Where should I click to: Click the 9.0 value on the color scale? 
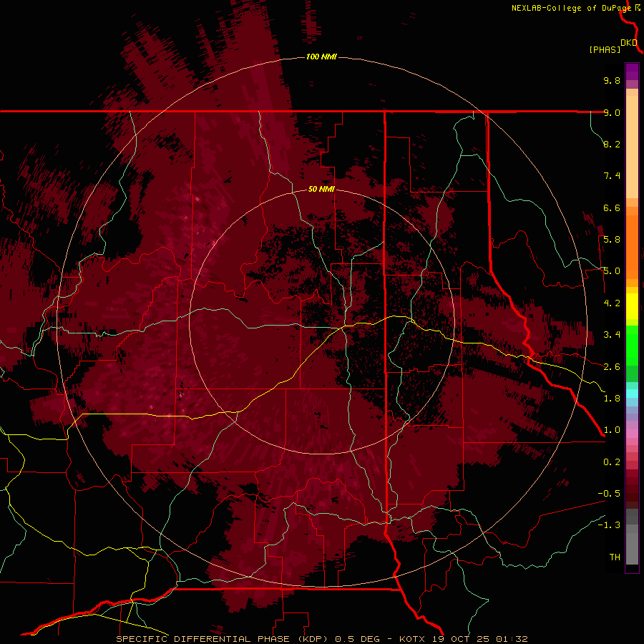(x=612, y=112)
